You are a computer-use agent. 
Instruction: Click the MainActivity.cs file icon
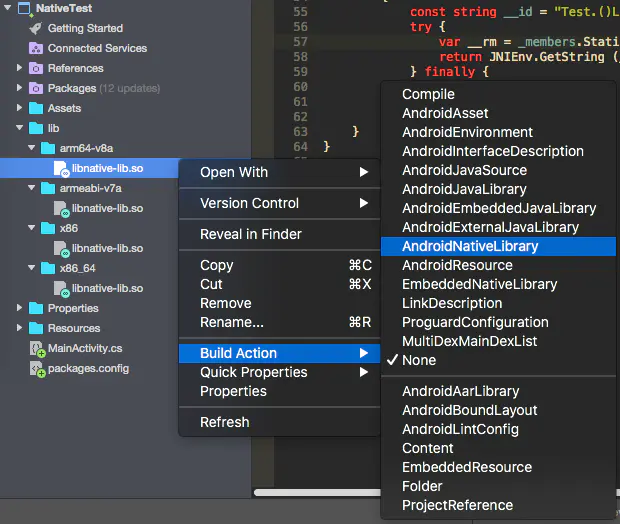click(x=38, y=349)
